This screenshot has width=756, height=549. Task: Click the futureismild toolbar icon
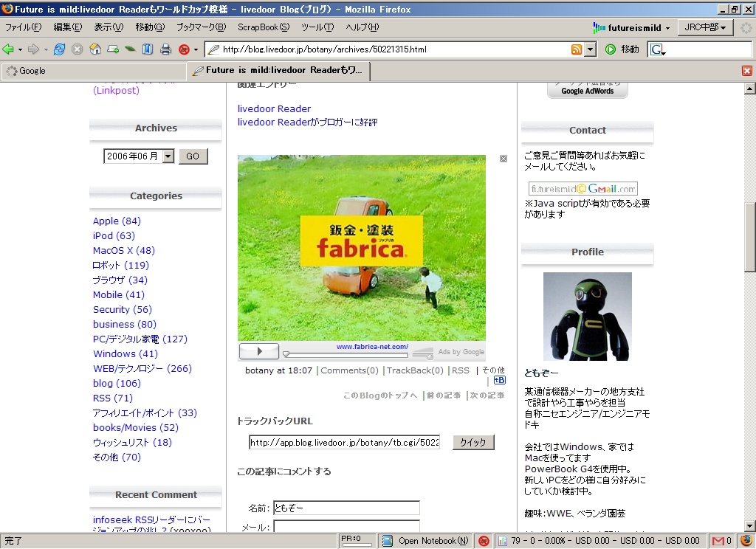599,28
